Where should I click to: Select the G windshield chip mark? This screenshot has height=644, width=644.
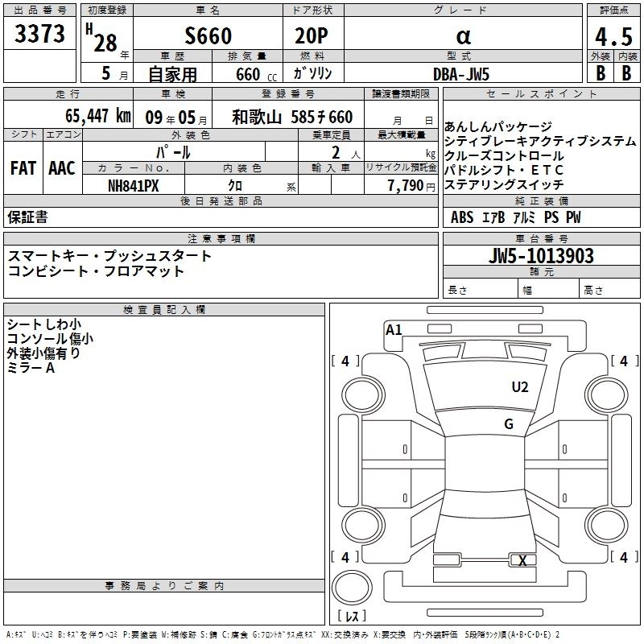tap(509, 424)
